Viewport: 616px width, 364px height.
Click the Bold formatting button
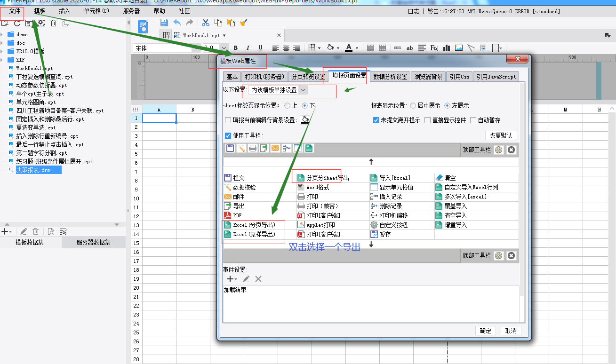click(235, 48)
